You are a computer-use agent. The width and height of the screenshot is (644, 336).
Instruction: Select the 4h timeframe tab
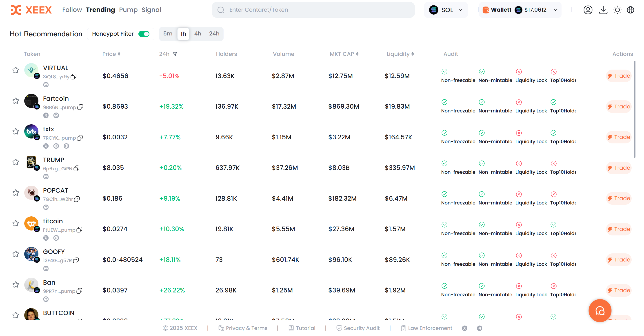(x=198, y=34)
